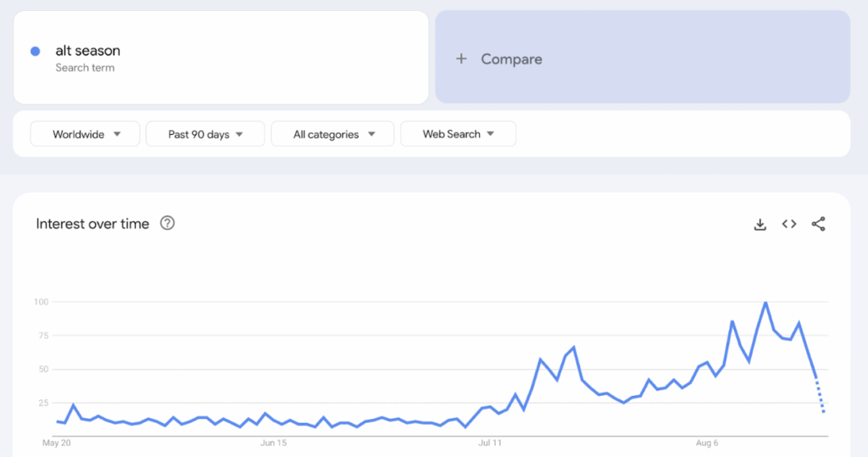Click the Compare label to add term
The height and width of the screenshot is (457, 868).
point(511,59)
